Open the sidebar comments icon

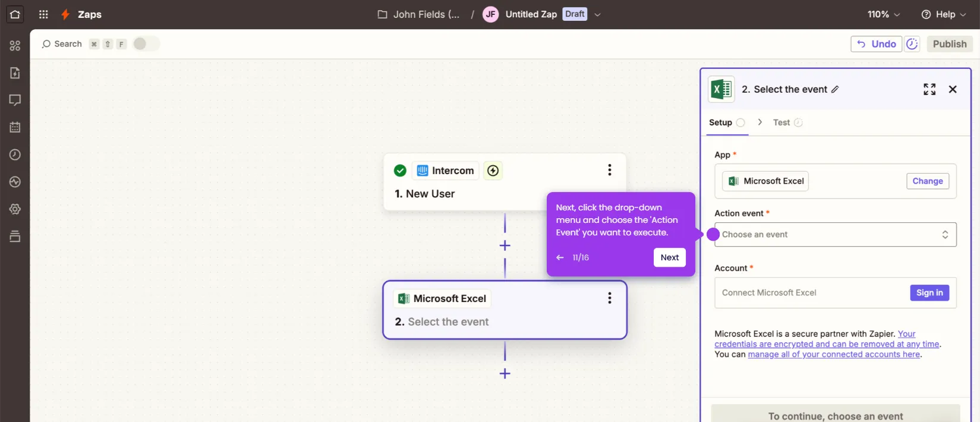pyautogui.click(x=15, y=100)
